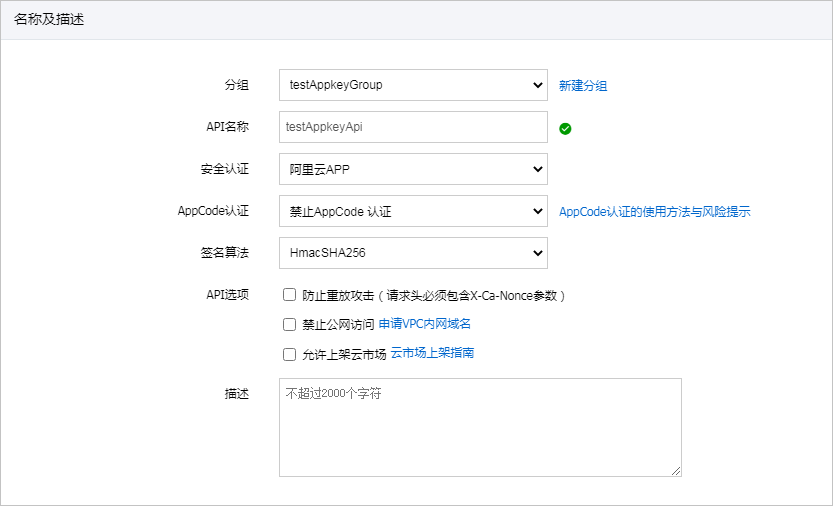Open the 云市场上架指南 link
Screen dimensions: 833x506
pos(432,353)
